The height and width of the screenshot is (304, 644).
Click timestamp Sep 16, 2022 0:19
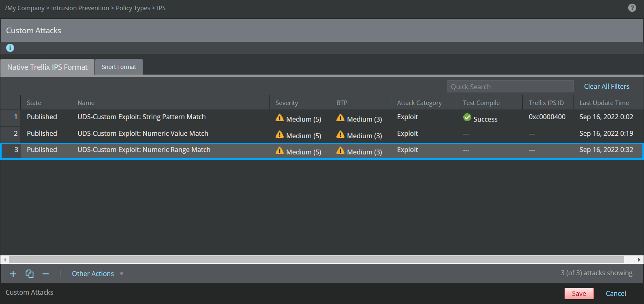click(606, 133)
